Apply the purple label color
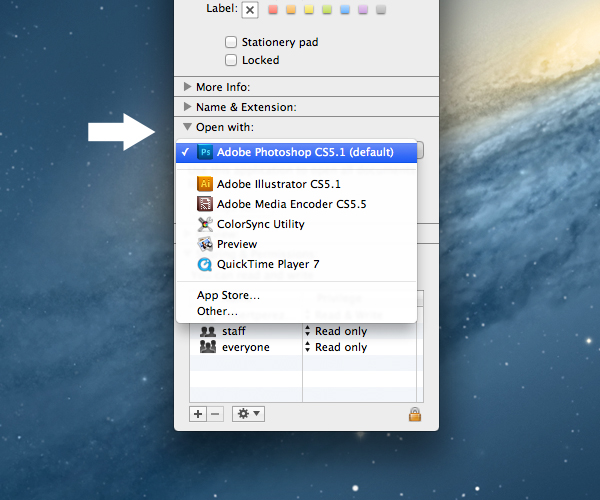The image size is (600, 500). [363, 9]
